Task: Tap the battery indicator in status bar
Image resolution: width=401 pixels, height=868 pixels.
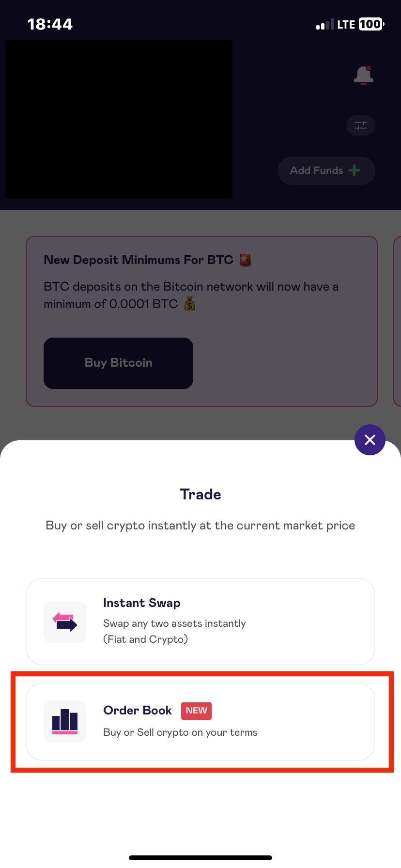Action: [x=371, y=24]
